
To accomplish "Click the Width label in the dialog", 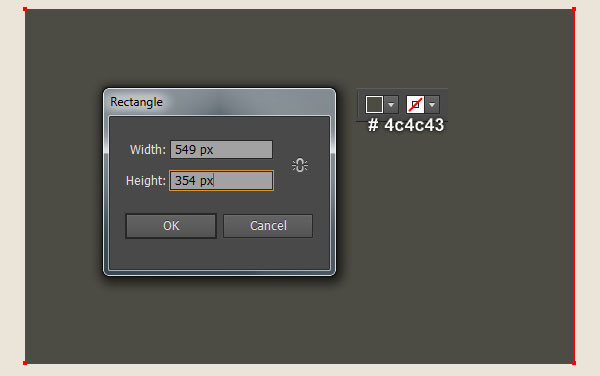I will (x=148, y=150).
